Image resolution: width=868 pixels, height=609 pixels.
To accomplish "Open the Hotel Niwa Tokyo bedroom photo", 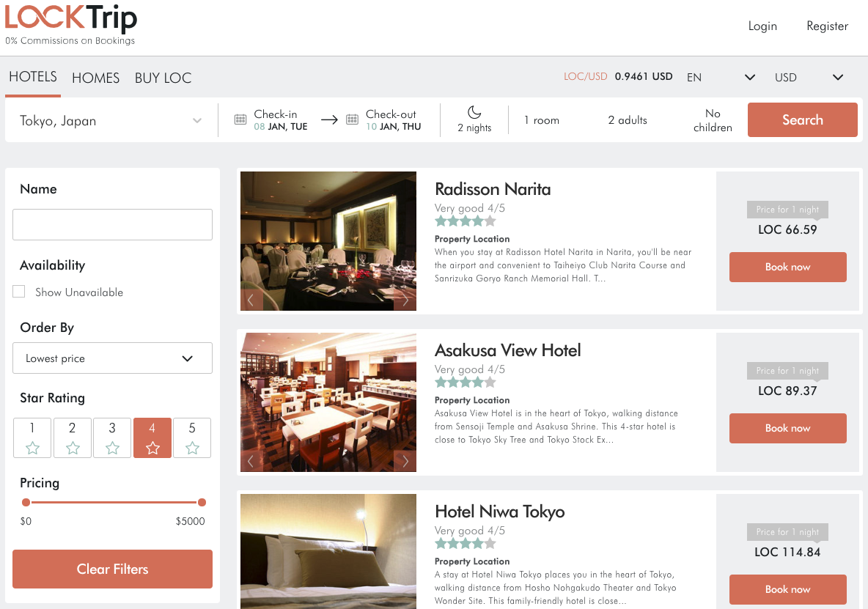I will pos(328,551).
